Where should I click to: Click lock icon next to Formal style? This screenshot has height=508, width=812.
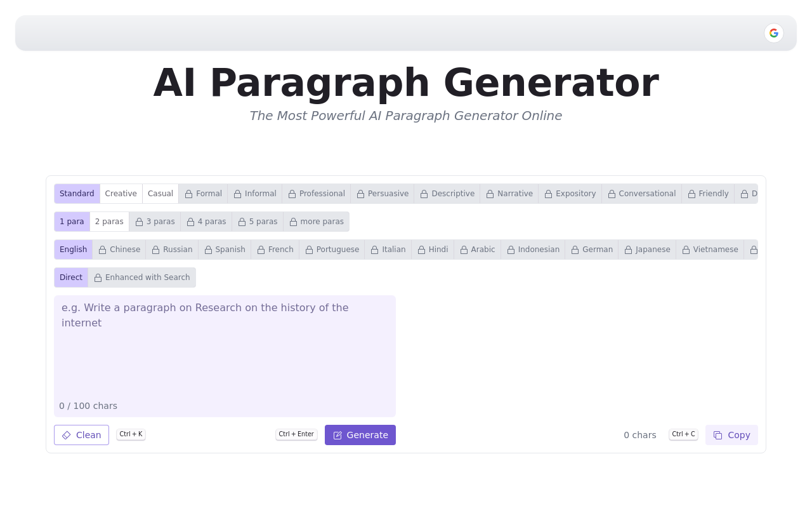coord(188,194)
